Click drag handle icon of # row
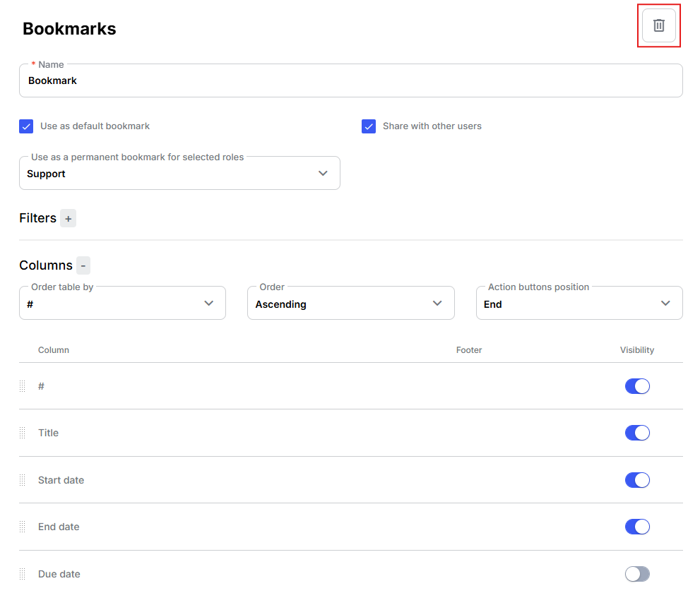Screen dimensions: 700x593 coord(23,386)
